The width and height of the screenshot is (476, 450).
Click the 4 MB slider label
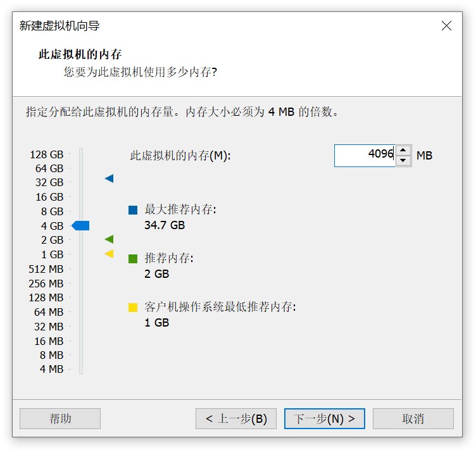[x=52, y=369]
